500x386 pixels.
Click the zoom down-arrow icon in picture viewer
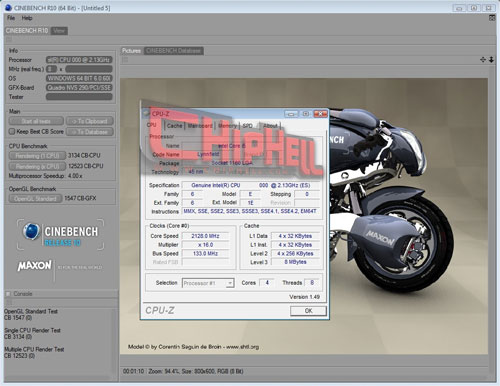click(x=491, y=60)
